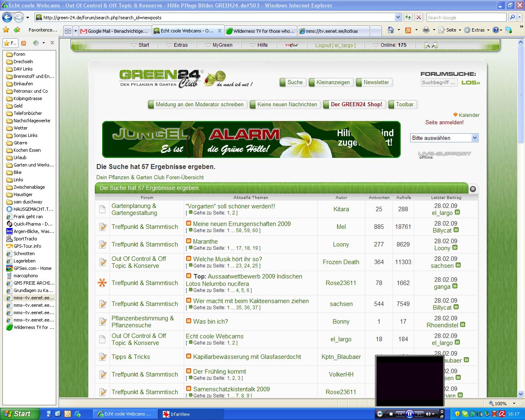Click the 'Der GREEN24 Shop!' button
Viewport: 525px width, 420px height.
click(356, 104)
